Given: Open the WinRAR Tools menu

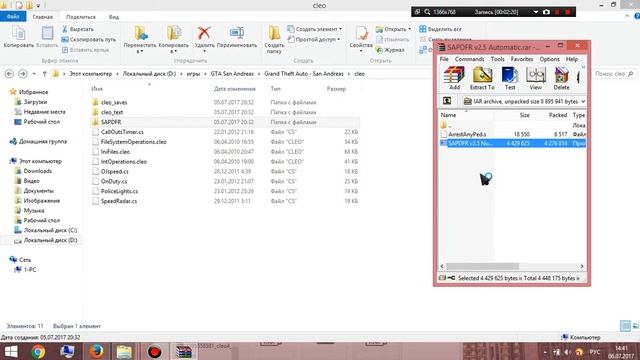Looking at the screenshot, I should click(x=498, y=59).
